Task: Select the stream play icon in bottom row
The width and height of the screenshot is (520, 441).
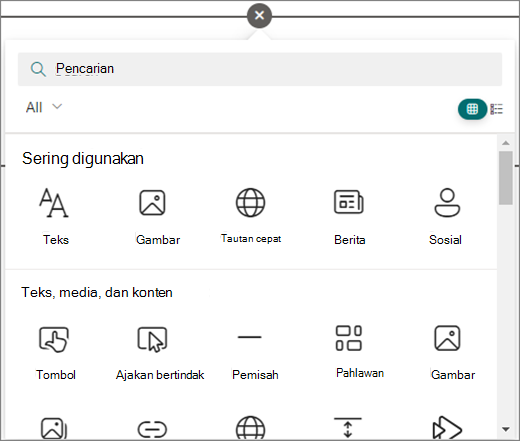Action: 447,428
